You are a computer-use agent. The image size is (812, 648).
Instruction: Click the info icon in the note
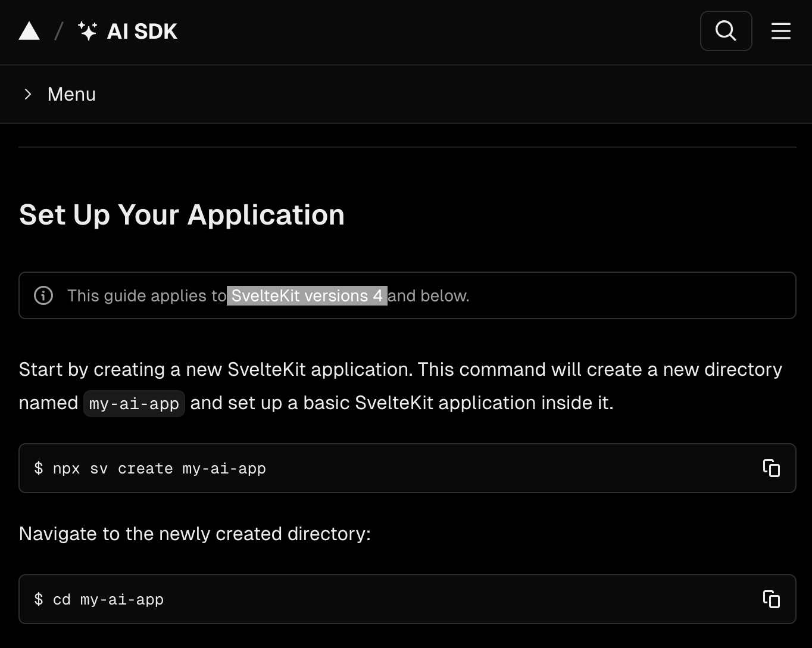(x=43, y=295)
